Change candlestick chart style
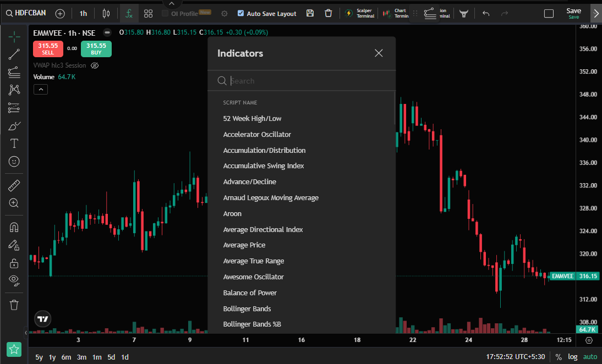 coord(106,14)
